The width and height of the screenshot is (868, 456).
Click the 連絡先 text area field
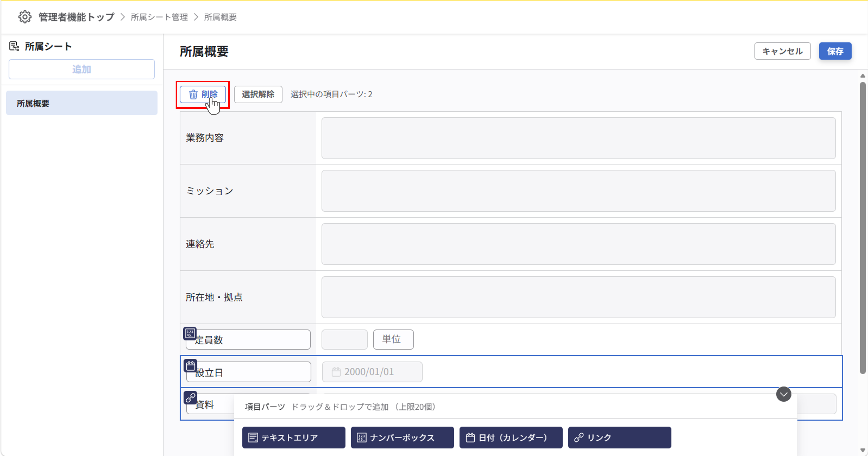[x=579, y=244]
